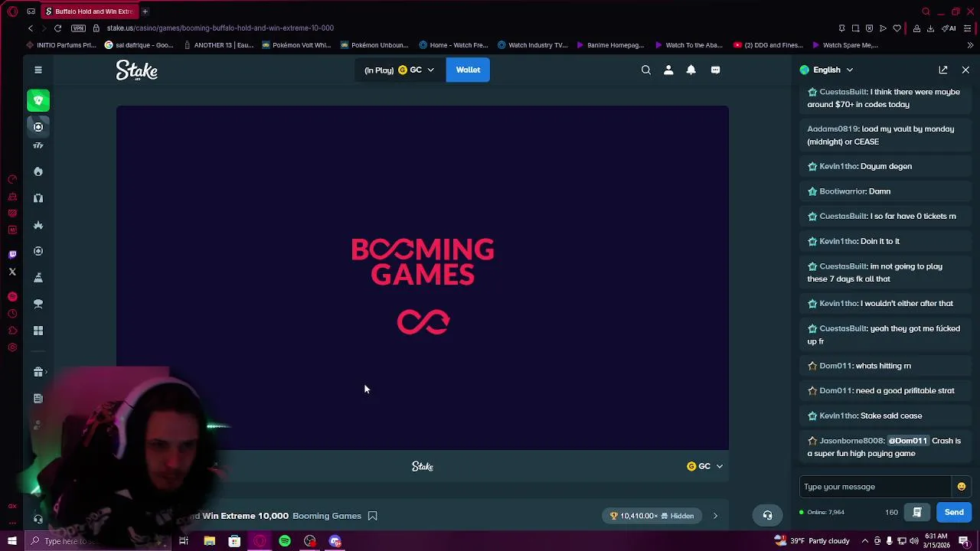Open Pokémon Unboun... bookmark
Image resolution: width=980 pixels, height=551 pixels.
point(374,45)
